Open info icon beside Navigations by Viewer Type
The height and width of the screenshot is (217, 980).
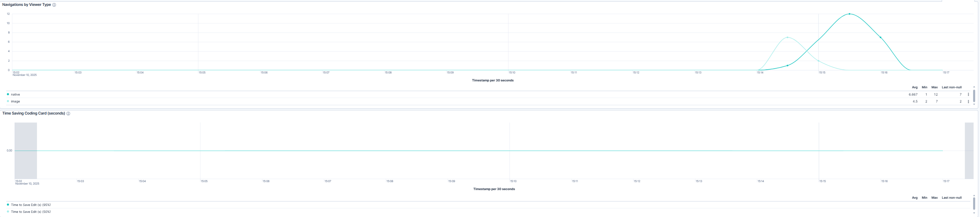point(54,5)
